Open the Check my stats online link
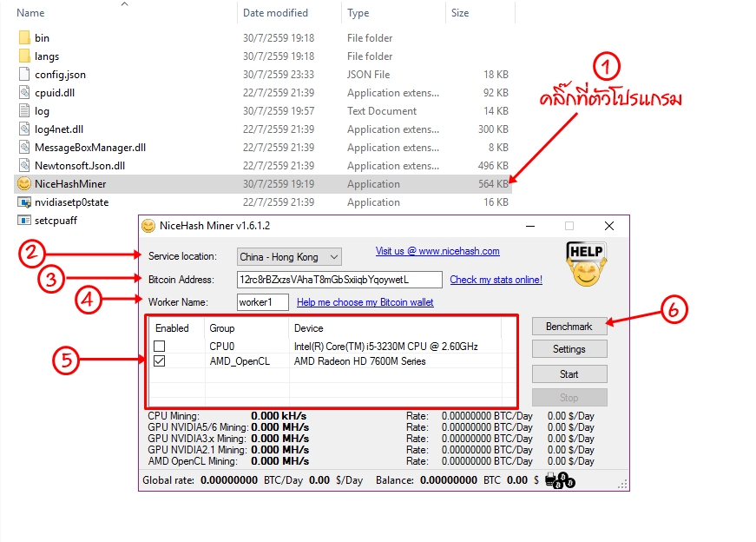 (496, 280)
